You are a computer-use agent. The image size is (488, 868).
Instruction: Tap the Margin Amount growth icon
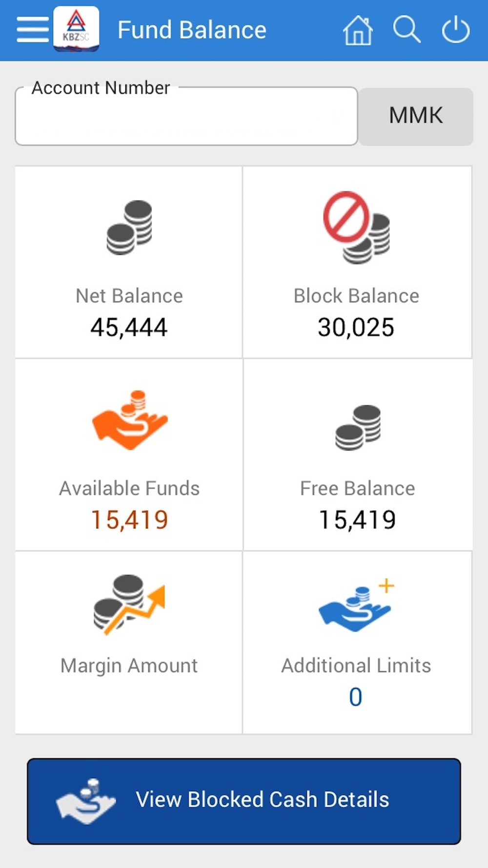coord(129,605)
